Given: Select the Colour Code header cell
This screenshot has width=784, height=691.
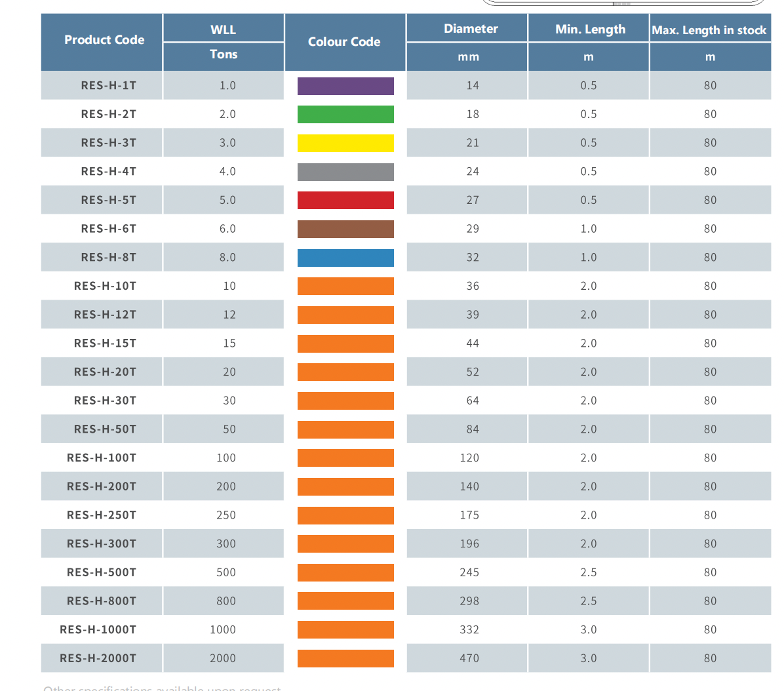Looking at the screenshot, I should (344, 42).
